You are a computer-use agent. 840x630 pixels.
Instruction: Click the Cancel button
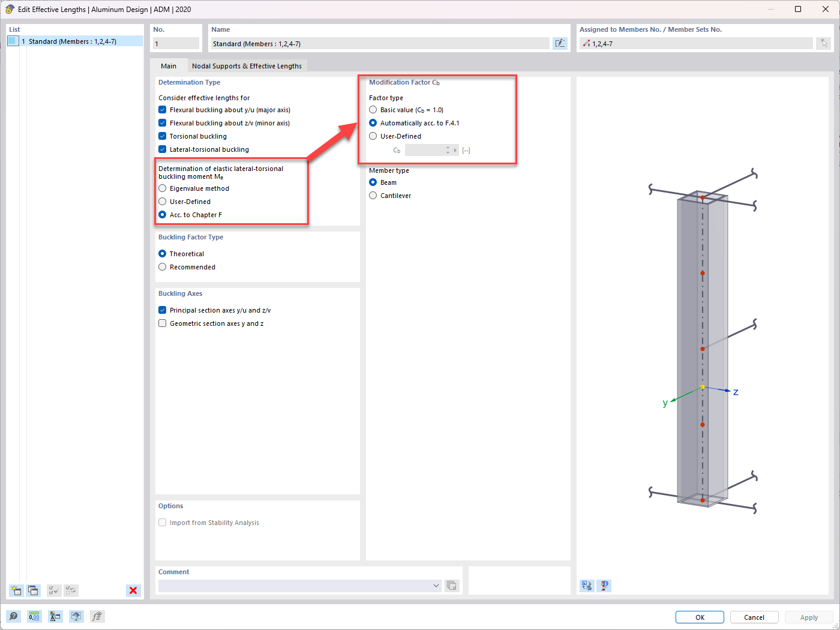754,617
